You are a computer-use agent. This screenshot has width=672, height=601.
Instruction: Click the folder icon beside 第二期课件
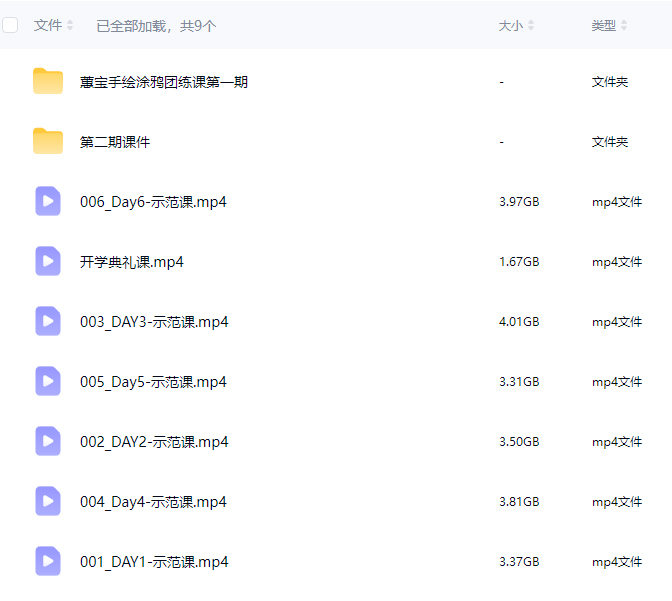click(x=48, y=141)
